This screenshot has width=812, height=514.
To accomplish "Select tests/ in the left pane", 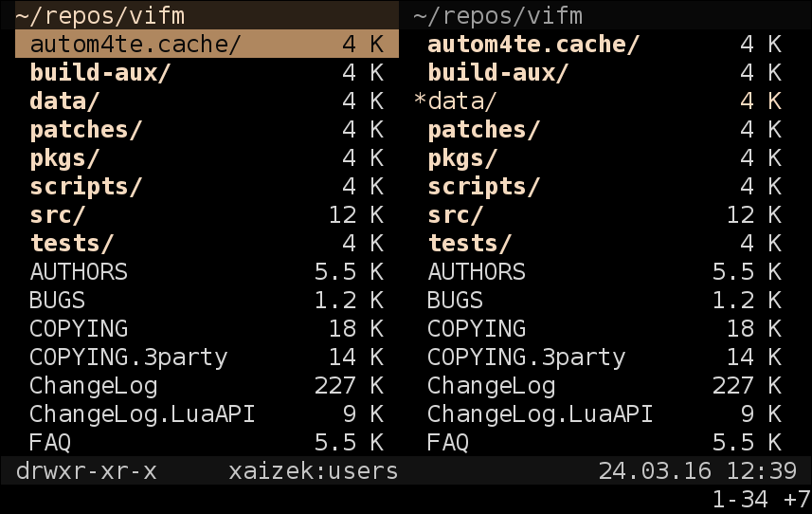I will [208, 243].
